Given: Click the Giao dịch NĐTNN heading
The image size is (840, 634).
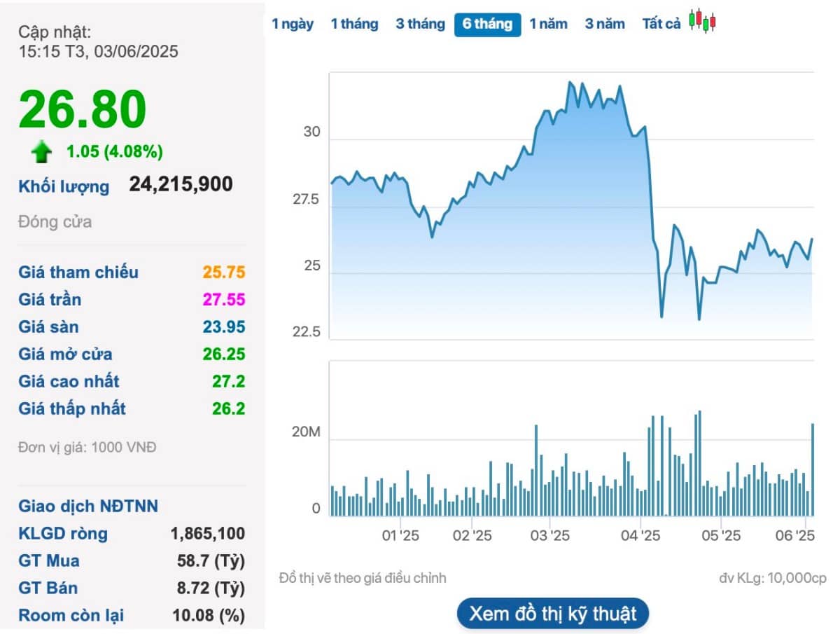Looking at the screenshot, I should 88,506.
